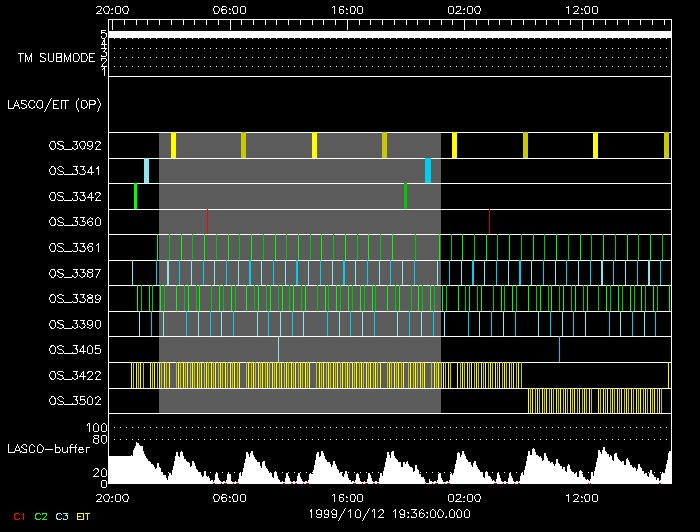Click the first green marker in OS_3342 row
The height and width of the screenshot is (532, 700).
135,196
